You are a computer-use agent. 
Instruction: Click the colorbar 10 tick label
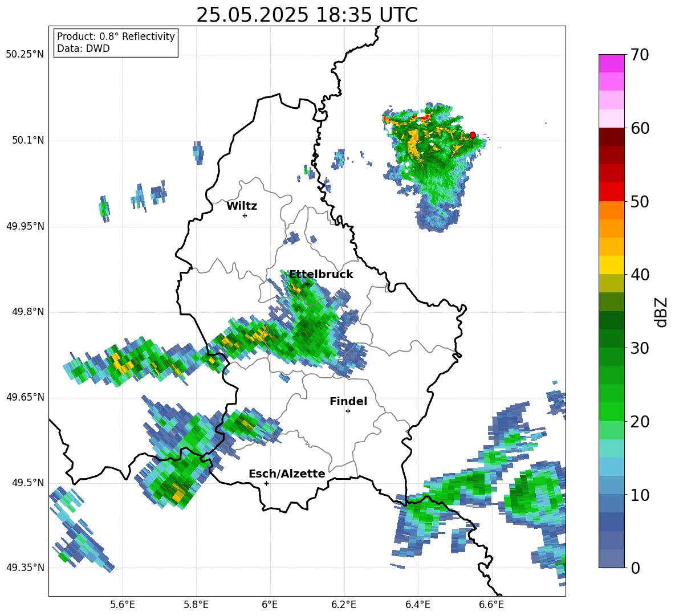[x=640, y=495]
